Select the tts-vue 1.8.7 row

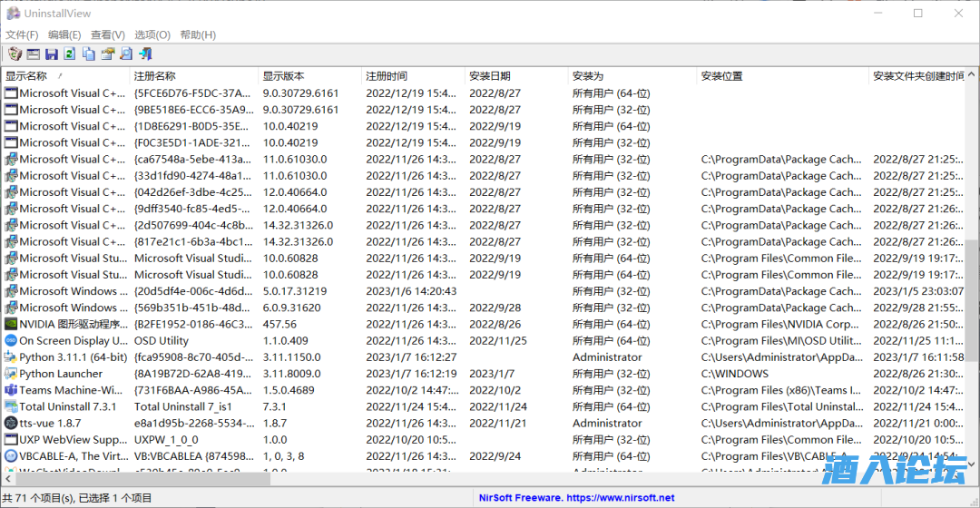[x=50, y=423]
